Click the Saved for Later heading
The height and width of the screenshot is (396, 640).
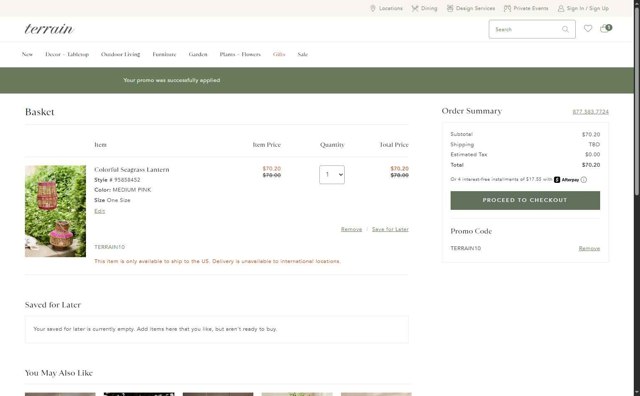point(53,305)
